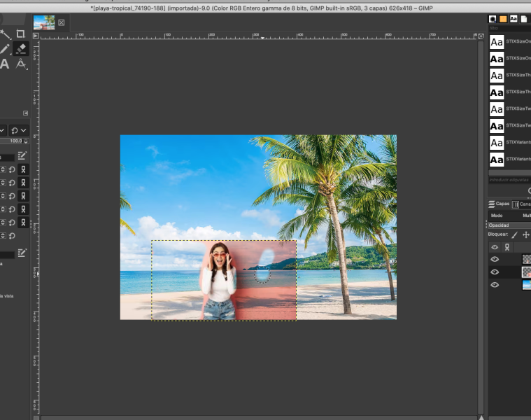The height and width of the screenshot is (420, 531).
Task: Expand the tool options panel menu arrow
Action: [26, 113]
